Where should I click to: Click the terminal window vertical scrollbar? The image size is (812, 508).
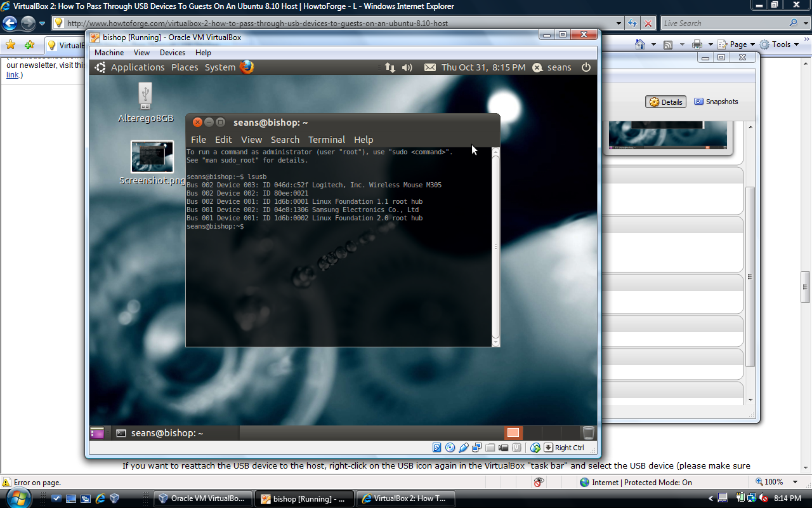click(x=496, y=246)
